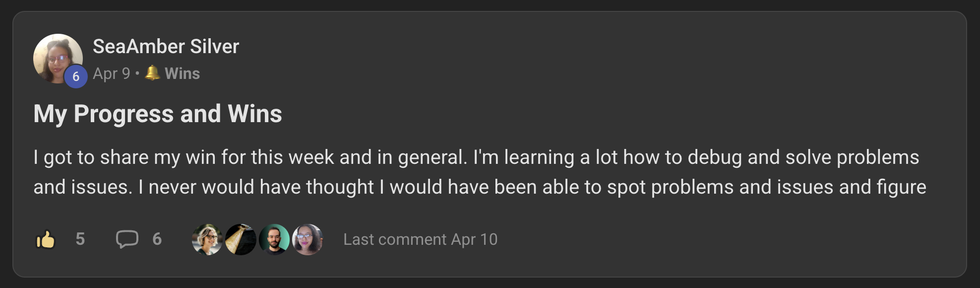This screenshot has width=980, height=288.
Task: Click the preview line starting "I got to share"
Action: 476,157
